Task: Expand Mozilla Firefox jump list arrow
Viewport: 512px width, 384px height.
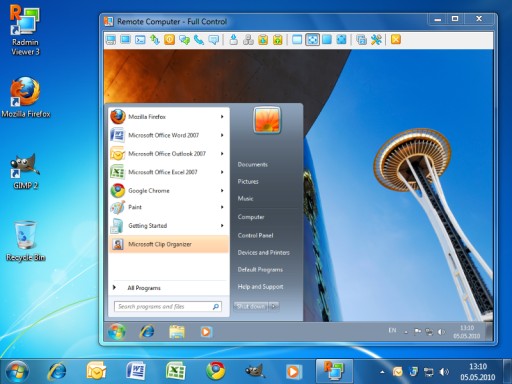Action: (x=222, y=117)
